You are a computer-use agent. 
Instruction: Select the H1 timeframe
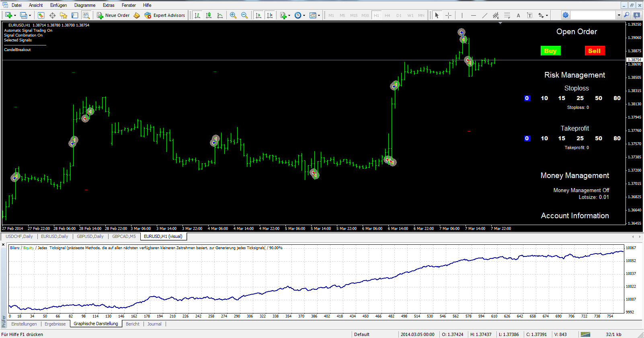tap(376, 15)
